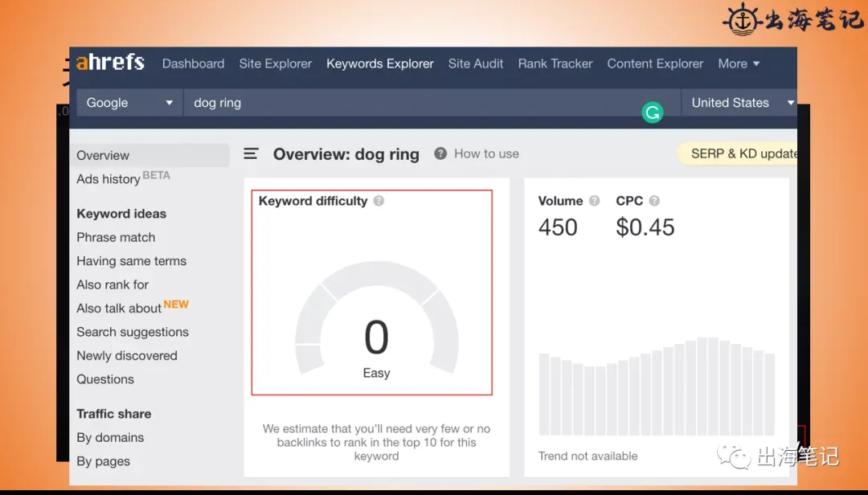
Task: Expand the More navigation menu
Action: [x=739, y=63]
